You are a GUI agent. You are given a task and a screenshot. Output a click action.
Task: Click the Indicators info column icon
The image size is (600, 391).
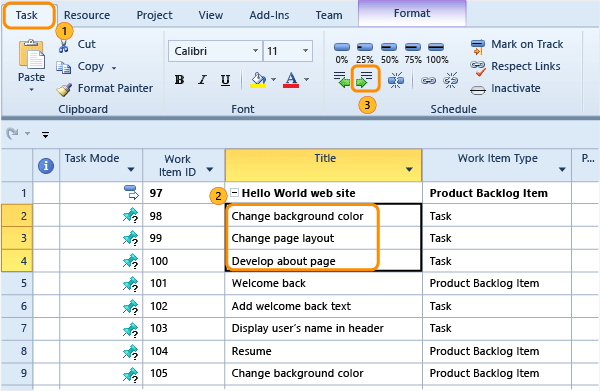(x=46, y=166)
